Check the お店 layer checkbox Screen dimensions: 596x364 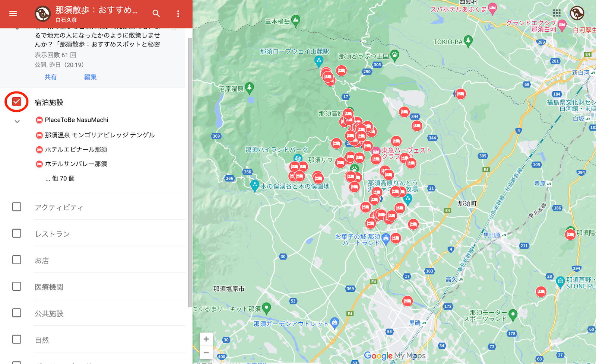tap(17, 260)
